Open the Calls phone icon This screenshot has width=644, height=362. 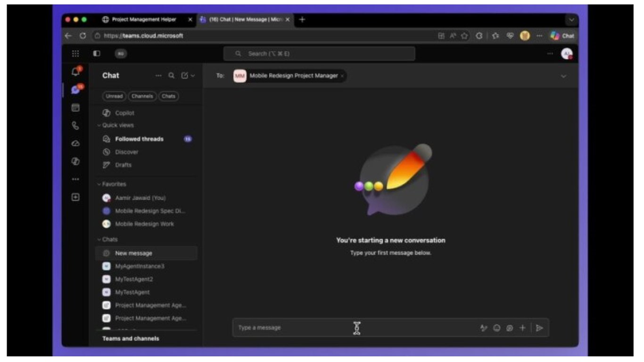[75, 126]
